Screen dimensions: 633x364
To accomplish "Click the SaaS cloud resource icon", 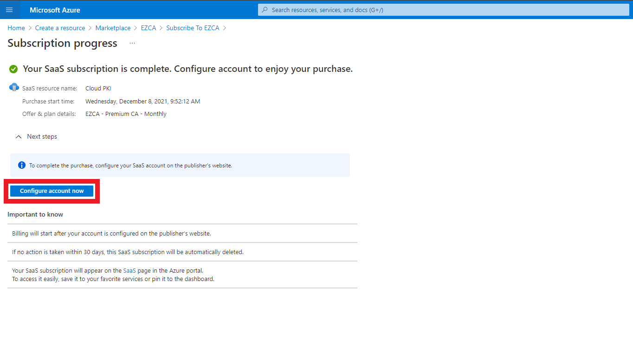I will tap(14, 87).
